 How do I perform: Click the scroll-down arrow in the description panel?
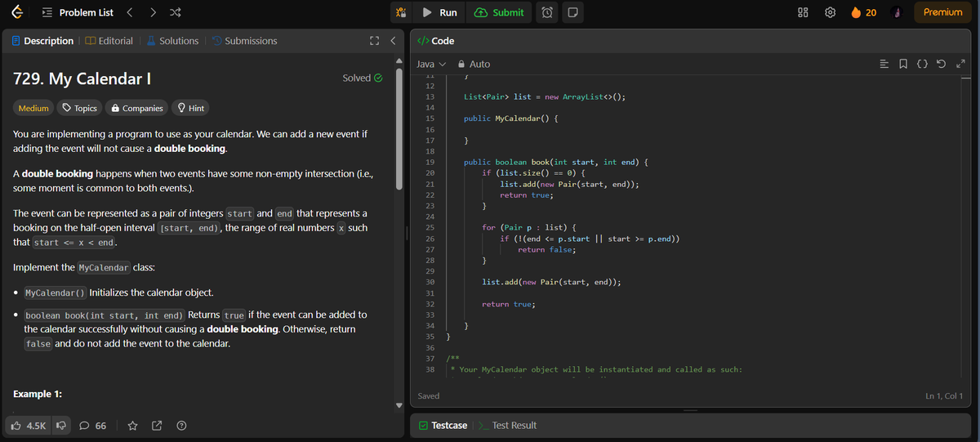[399, 405]
